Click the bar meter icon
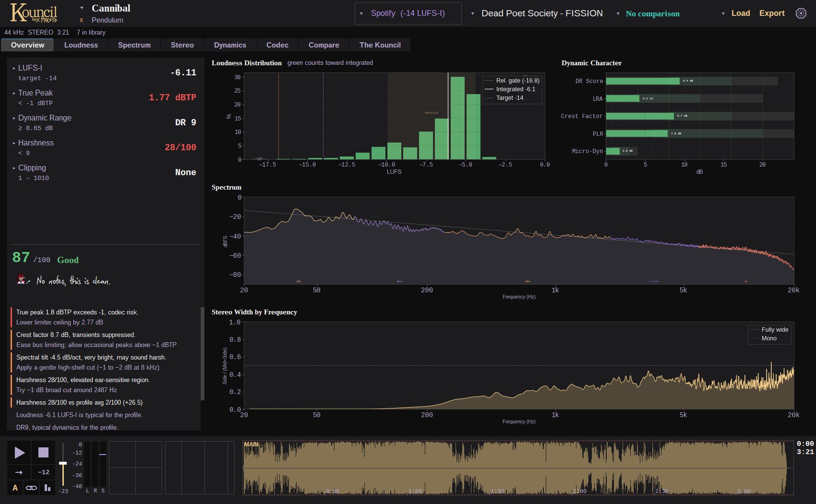This screenshot has height=504, width=816. point(47,488)
